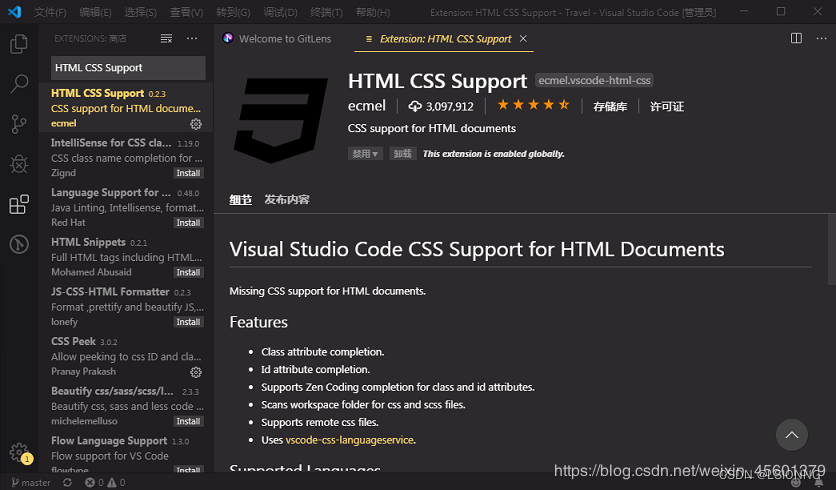The image size is (836, 490).
Task: Click the ecmel.vscode-html-css identifier badge
Action: coord(594,81)
